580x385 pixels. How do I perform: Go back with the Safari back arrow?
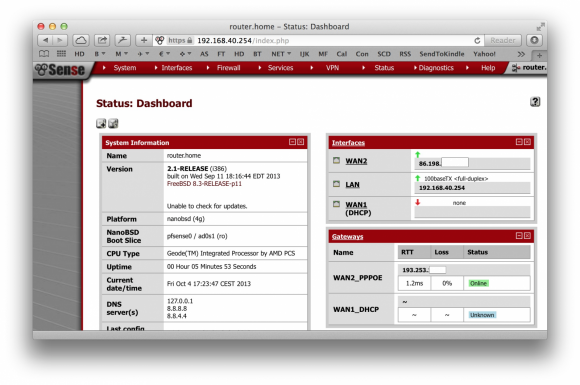45,40
